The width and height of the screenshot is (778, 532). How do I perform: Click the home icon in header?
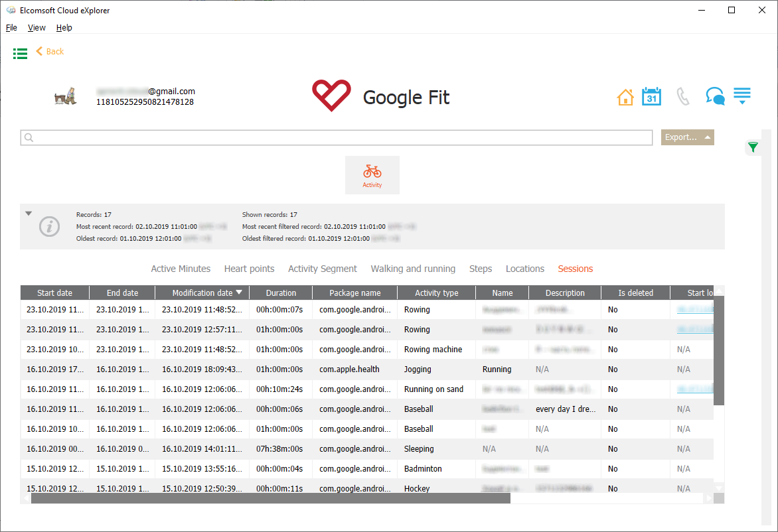click(625, 97)
